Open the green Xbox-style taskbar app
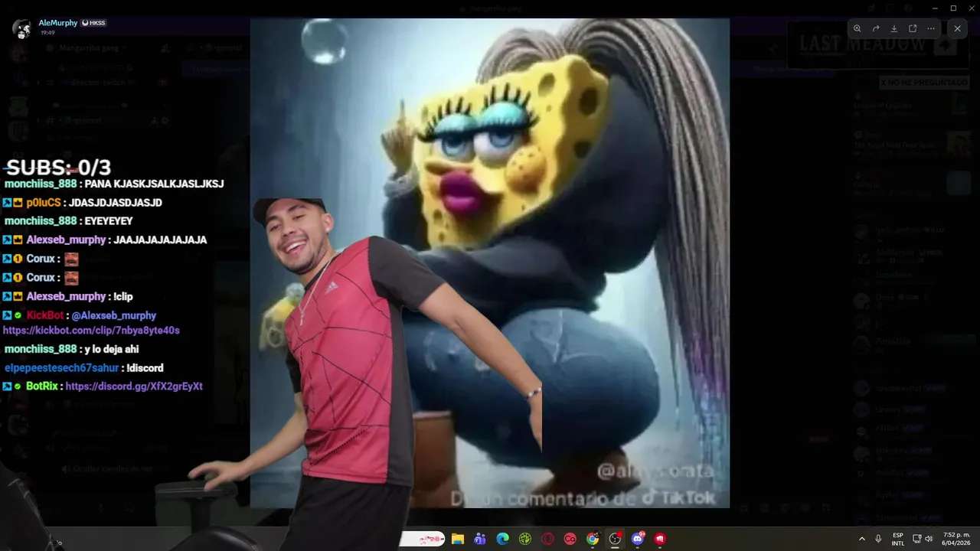980x551 pixels. (525, 539)
